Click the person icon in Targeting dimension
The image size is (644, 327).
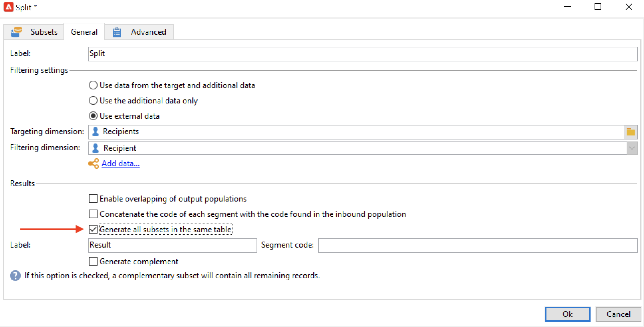(96, 131)
